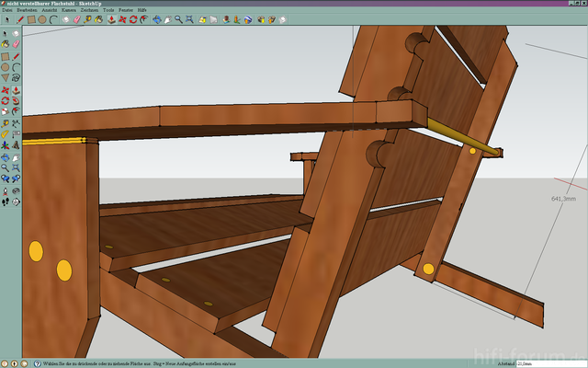Select the Rotate tool in top toolbar
The width and height of the screenshot is (588, 368).
coord(133,19)
